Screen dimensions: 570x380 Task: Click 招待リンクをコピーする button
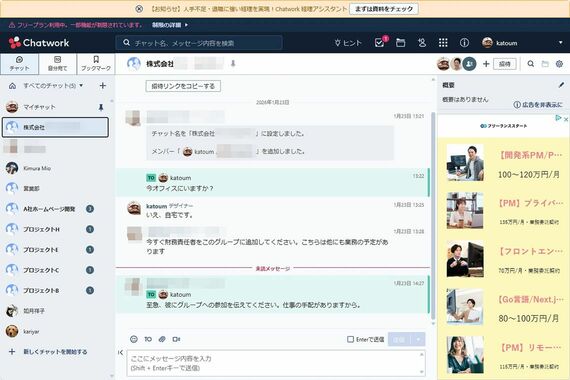point(183,86)
